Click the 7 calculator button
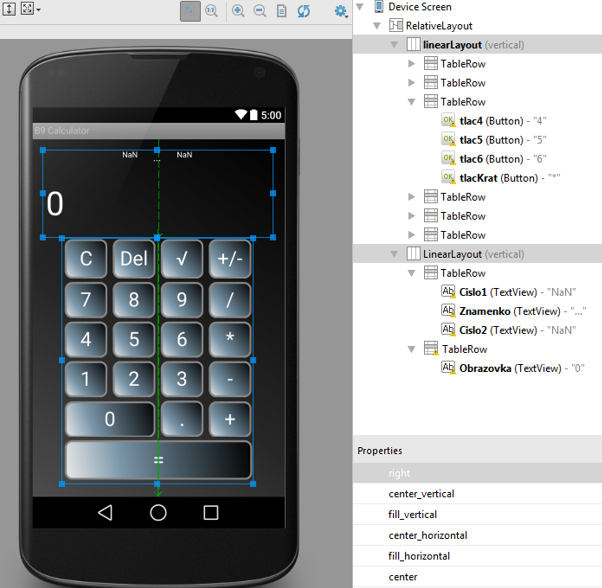 coord(86,300)
